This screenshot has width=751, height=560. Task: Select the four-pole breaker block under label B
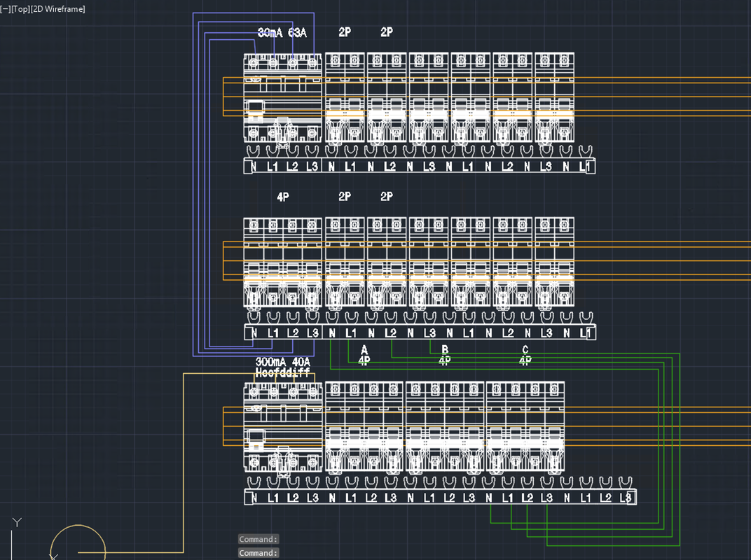point(444,426)
